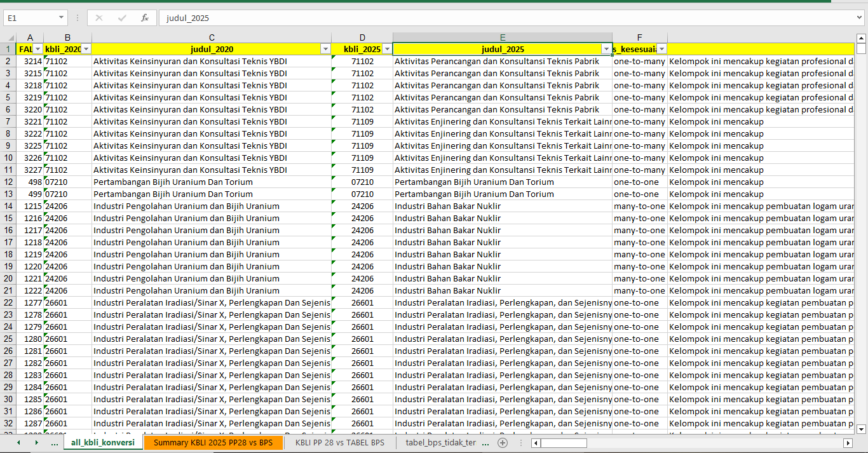Select row 13 one-to-one cell
The image size is (868, 453).
[640, 194]
